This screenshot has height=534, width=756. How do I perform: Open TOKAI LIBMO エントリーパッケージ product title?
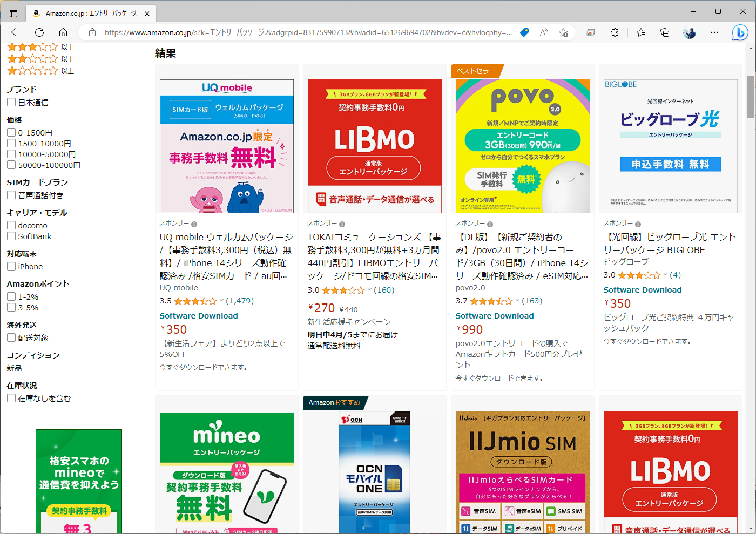(x=374, y=256)
